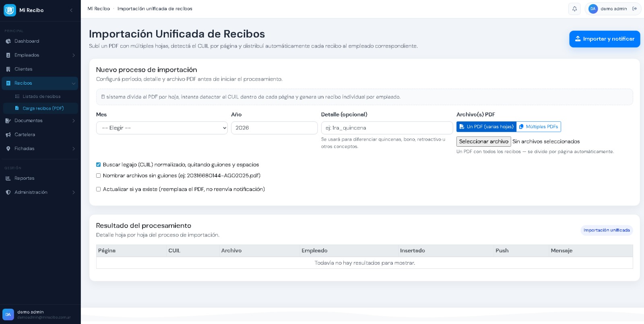
Task: Click Importación unificada badge
Action: [607, 230]
